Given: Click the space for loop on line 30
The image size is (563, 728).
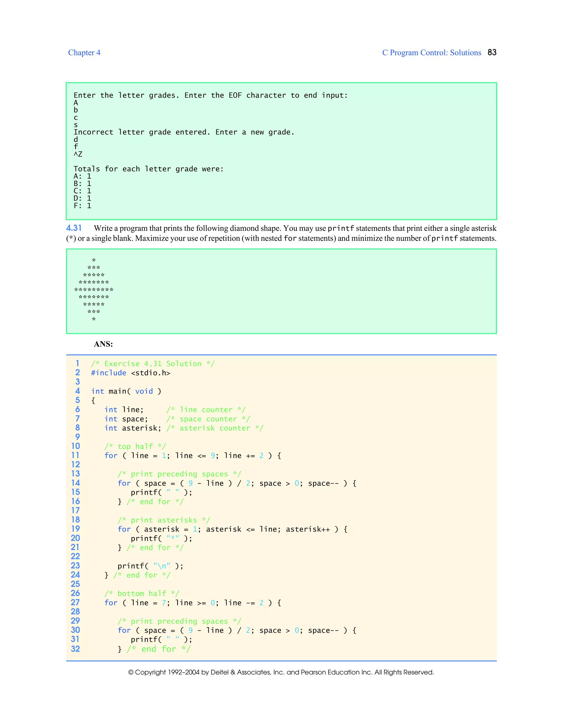Looking at the screenshot, I should pyautogui.click(x=237, y=630).
